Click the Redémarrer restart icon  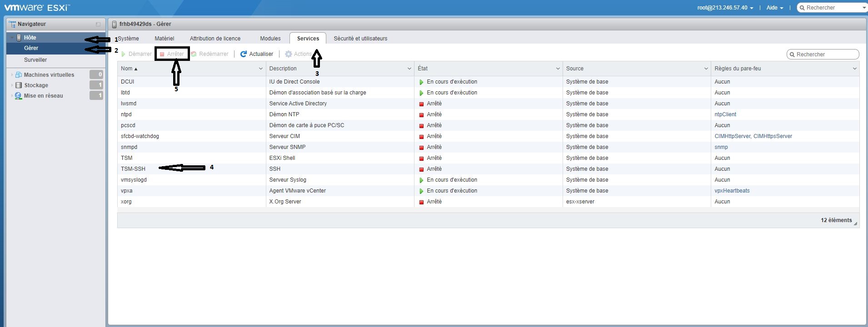coord(194,54)
